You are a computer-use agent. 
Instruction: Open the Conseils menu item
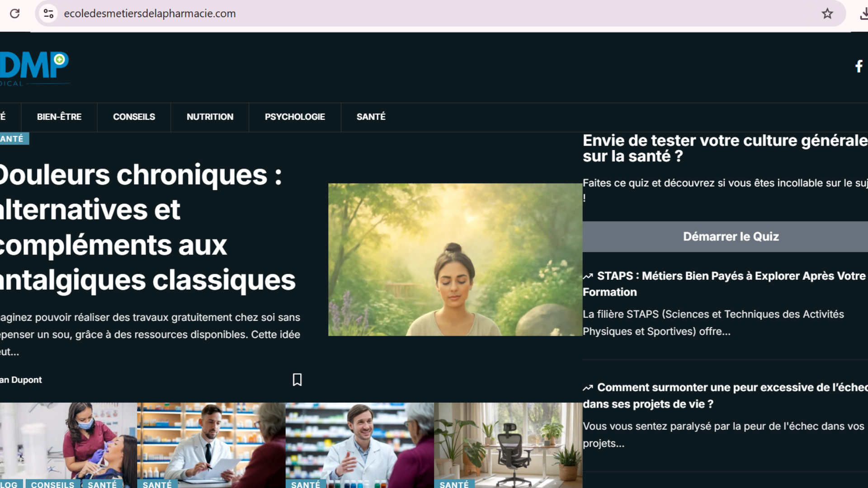134,117
